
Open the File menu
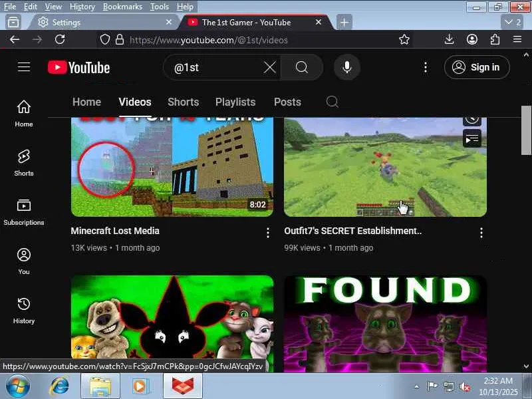pos(10,7)
